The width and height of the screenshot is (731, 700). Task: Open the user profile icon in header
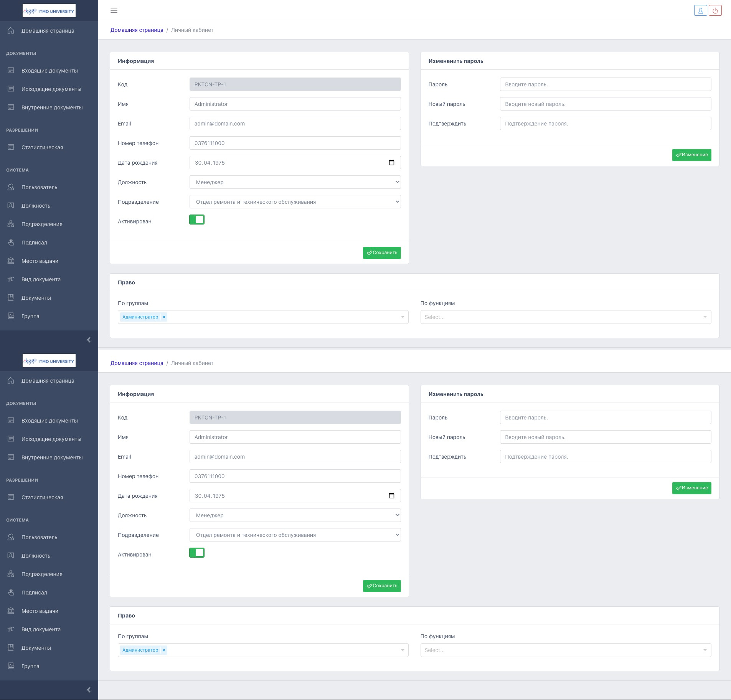[700, 11]
